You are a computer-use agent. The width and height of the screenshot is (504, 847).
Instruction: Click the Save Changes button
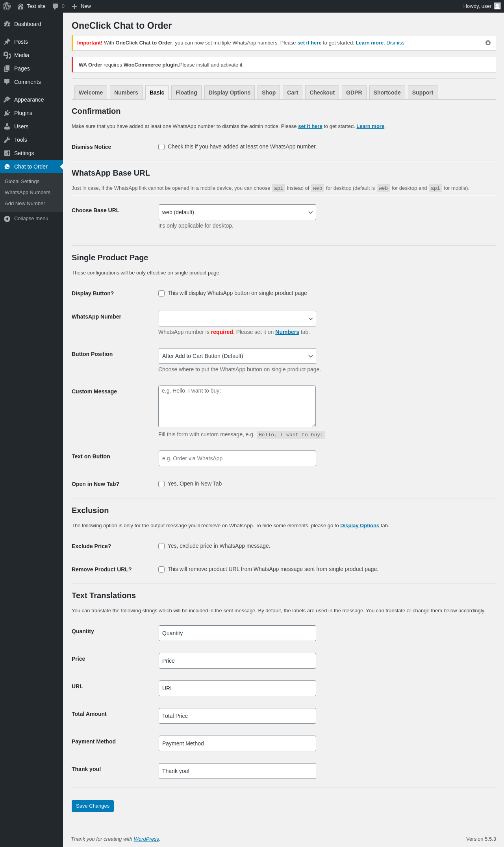pos(93,806)
